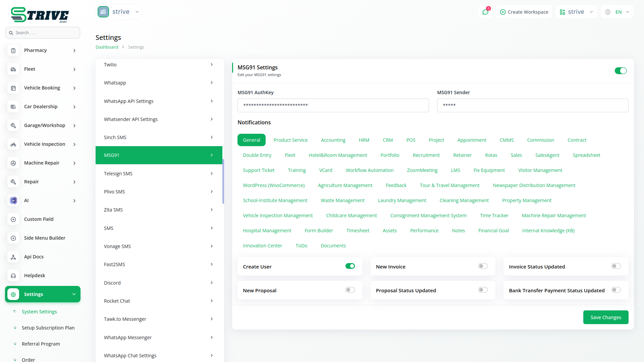The height and width of the screenshot is (362, 644).
Task: Click the Save Changes button
Action: [605, 317]
